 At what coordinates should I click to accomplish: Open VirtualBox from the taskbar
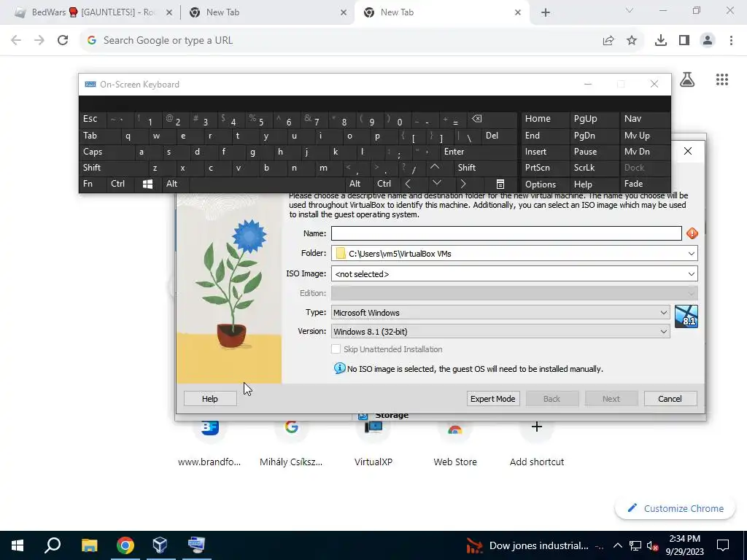(160, 545)
